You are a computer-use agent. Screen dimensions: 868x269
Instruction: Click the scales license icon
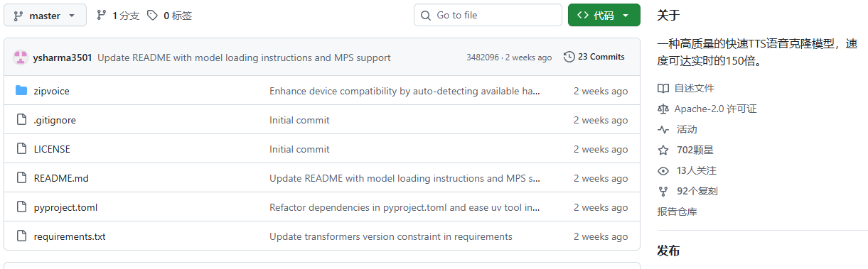tap(663, 109)
